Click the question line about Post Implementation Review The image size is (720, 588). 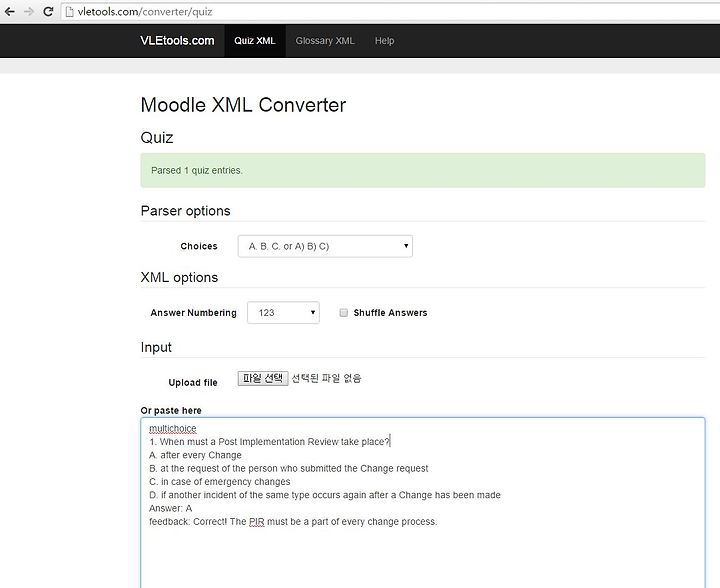[270, 442]
